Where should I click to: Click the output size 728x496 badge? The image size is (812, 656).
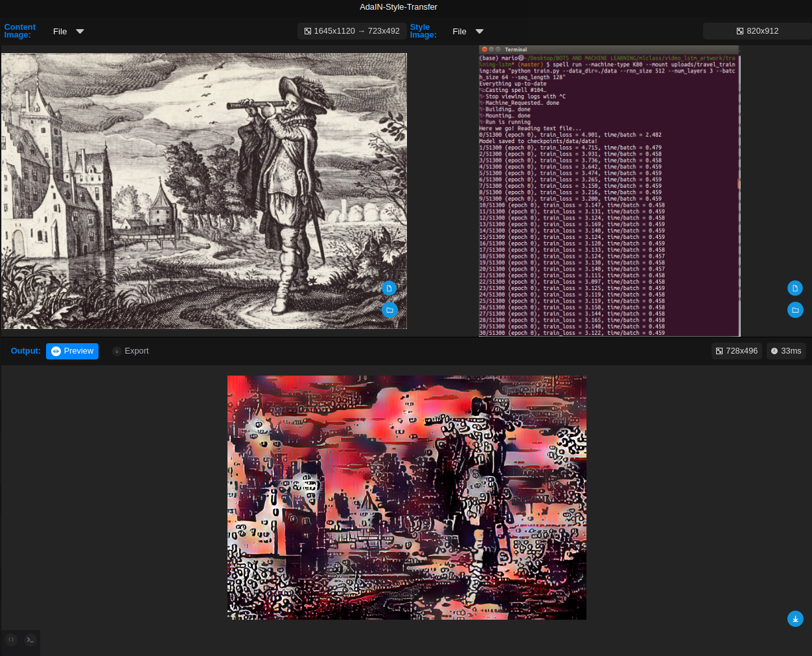tap(737, 351)
